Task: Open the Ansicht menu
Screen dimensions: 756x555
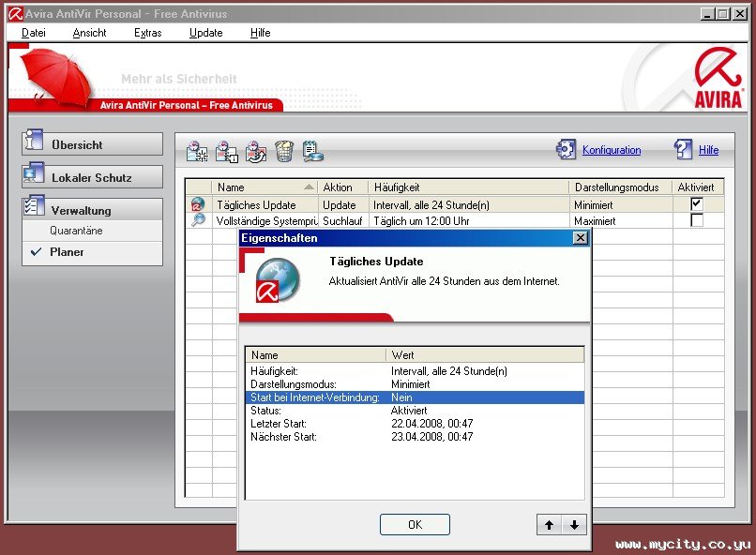Action: click(x=90, y=33)
